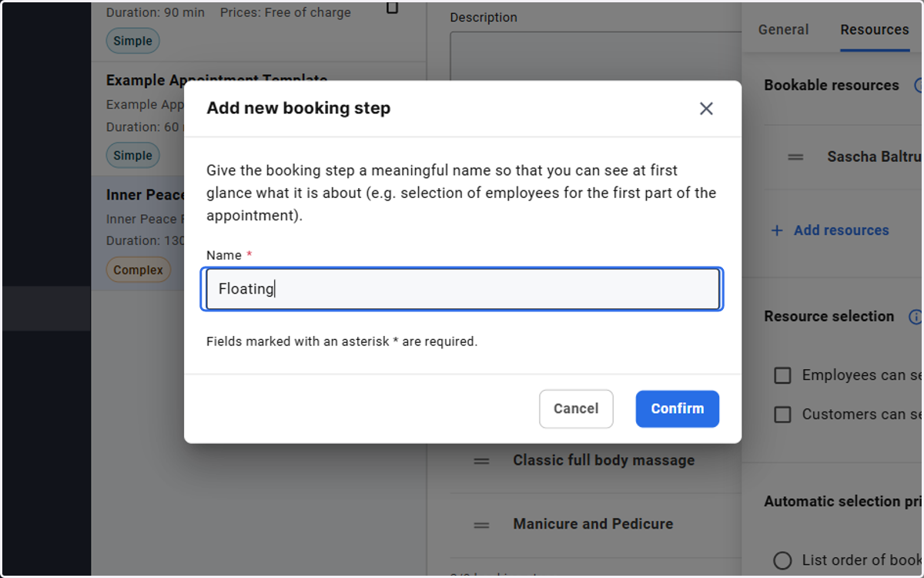Click the Simple tag under Example Appointment Template
924x578 pixels.
click(x=132, y=155)
